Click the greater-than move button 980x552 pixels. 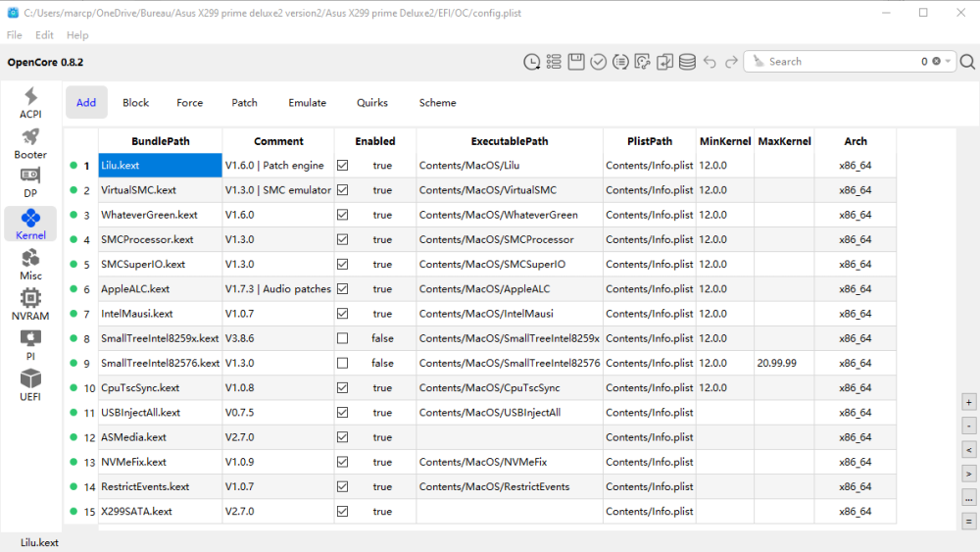tap(969, 474)
